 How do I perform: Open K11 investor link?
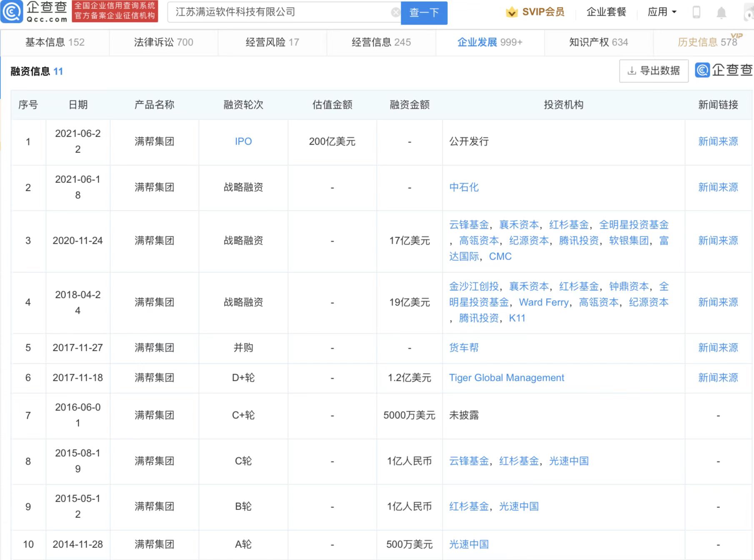coord(517,318)
